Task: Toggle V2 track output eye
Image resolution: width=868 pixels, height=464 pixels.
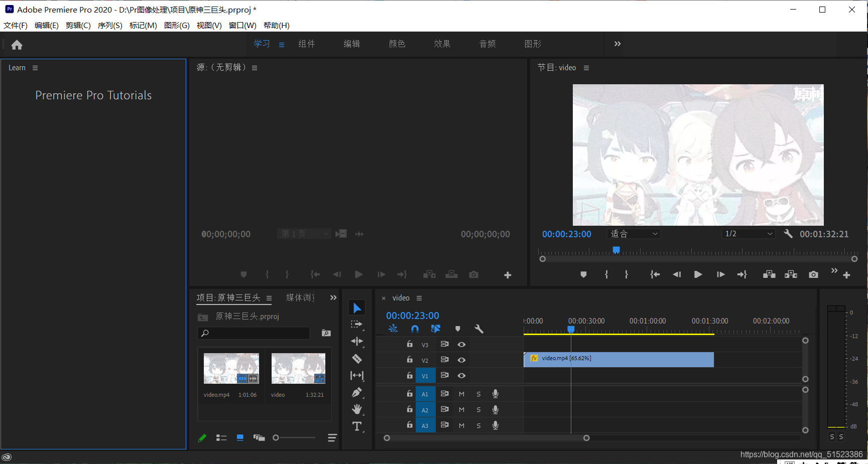Action: click(461, 360)
